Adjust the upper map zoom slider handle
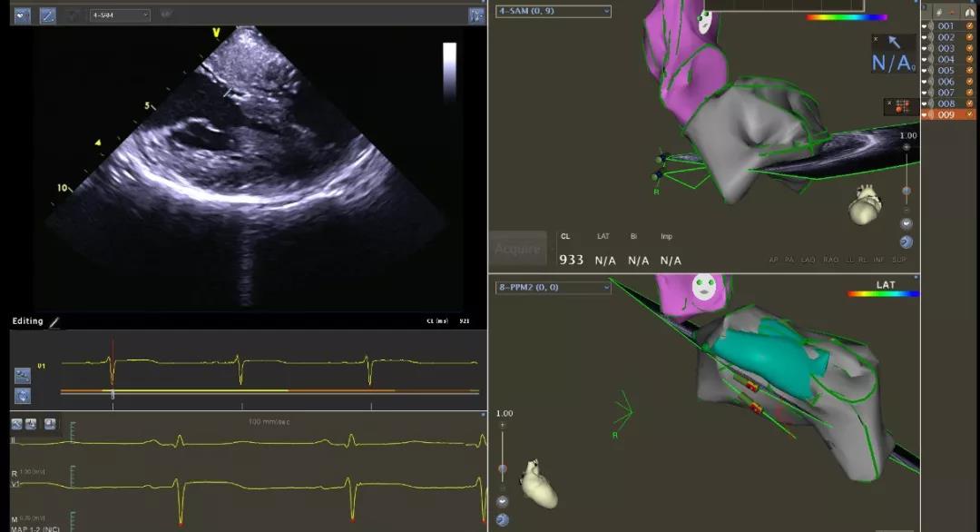The image size is (980, 532). click(906, 191)
